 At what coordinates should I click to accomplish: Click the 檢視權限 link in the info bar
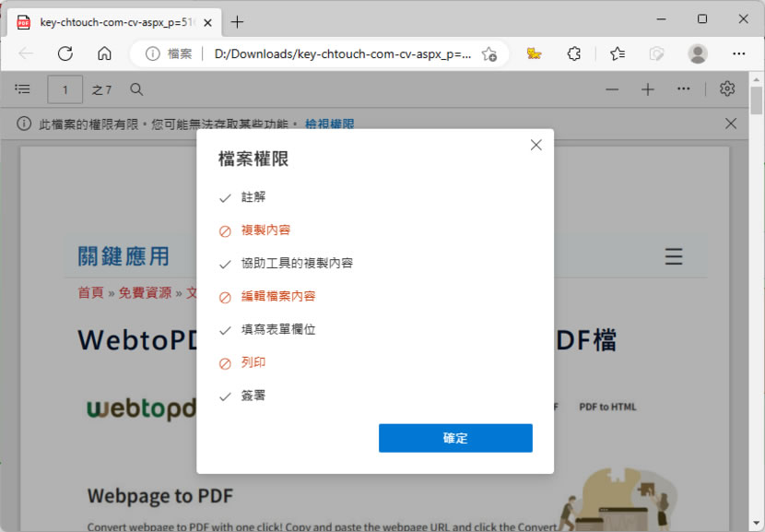329,124
